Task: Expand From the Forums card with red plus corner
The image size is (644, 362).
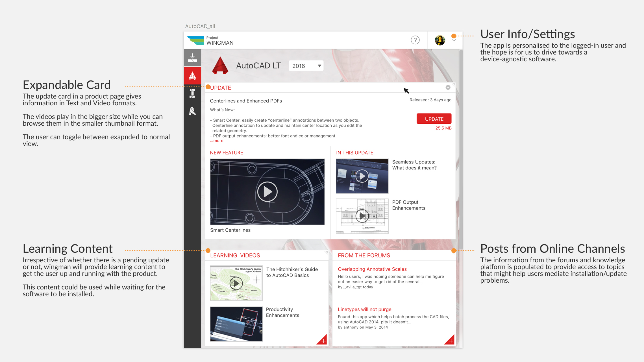Action: click(x=450, y=340)
